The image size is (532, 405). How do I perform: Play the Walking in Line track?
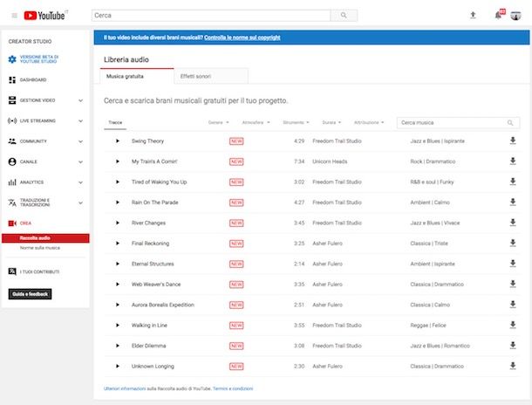pos(118,326)
